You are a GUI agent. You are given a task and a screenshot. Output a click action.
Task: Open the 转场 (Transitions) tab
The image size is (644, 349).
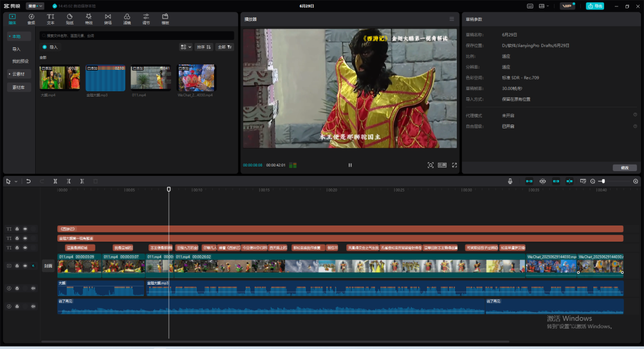pyautogui.click(x=107, y=19)
